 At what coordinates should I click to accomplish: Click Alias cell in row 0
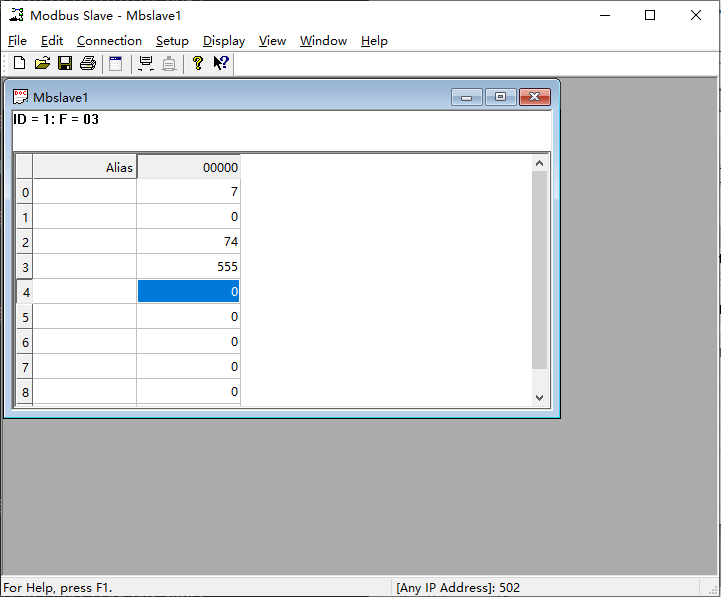point(85,191)
